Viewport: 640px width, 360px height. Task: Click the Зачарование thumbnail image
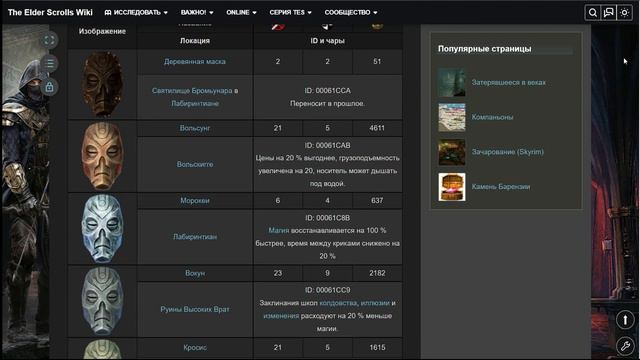452,152
